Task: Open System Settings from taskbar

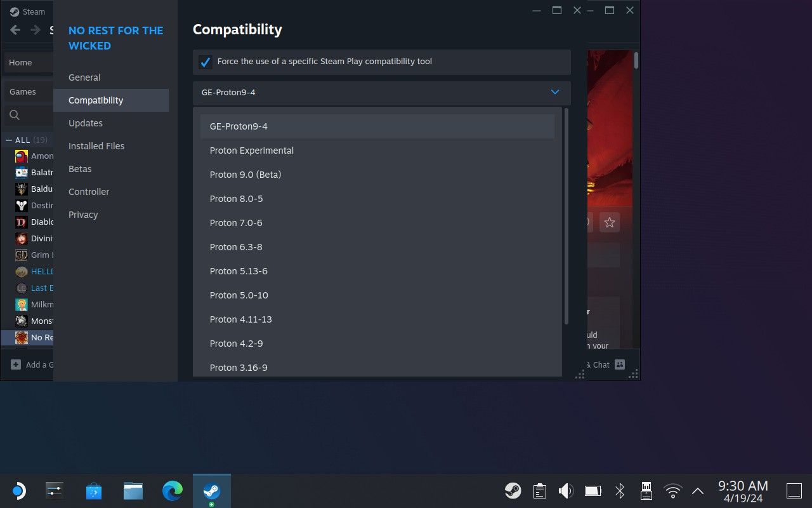Action: [55, 491]
